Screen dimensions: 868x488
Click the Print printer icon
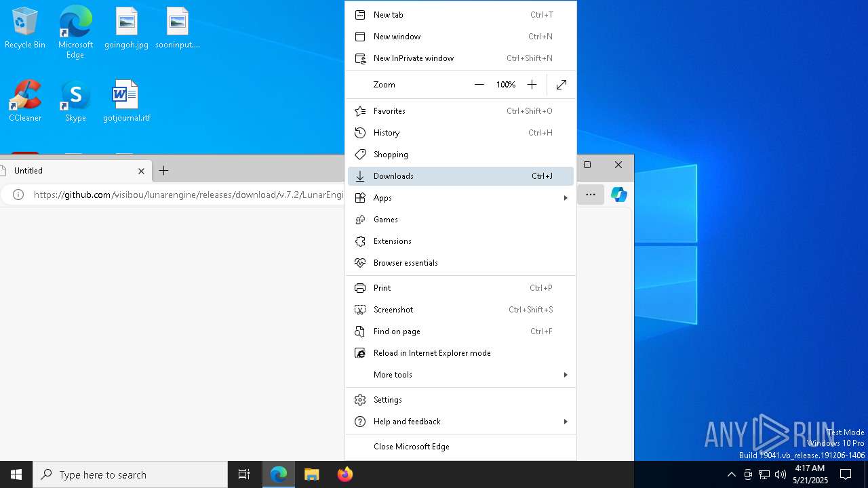coord(360,288)
